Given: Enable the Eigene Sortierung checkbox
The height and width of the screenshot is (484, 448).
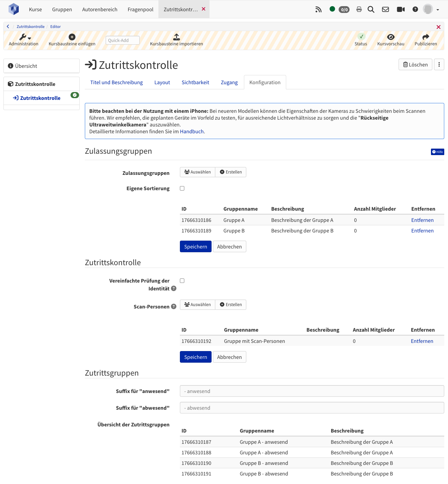Looking at the screenshot, I should 182,188.
